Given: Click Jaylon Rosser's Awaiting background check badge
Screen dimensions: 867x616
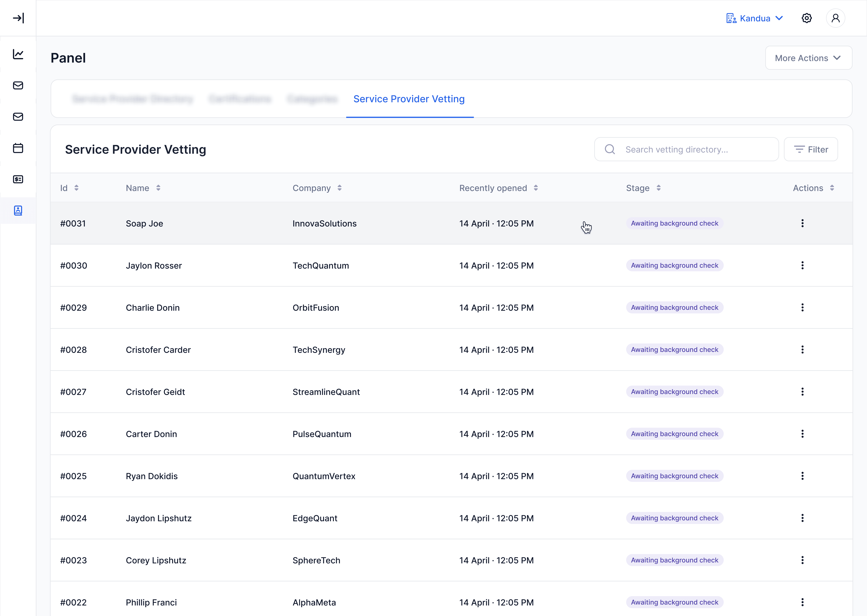Looking at the screenshot, I should 674,265.
